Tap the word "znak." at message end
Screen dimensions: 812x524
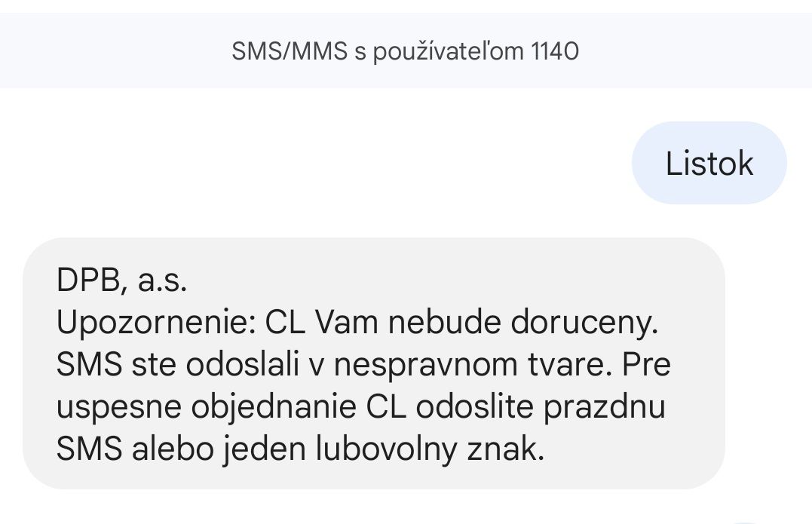coord(506,449)
